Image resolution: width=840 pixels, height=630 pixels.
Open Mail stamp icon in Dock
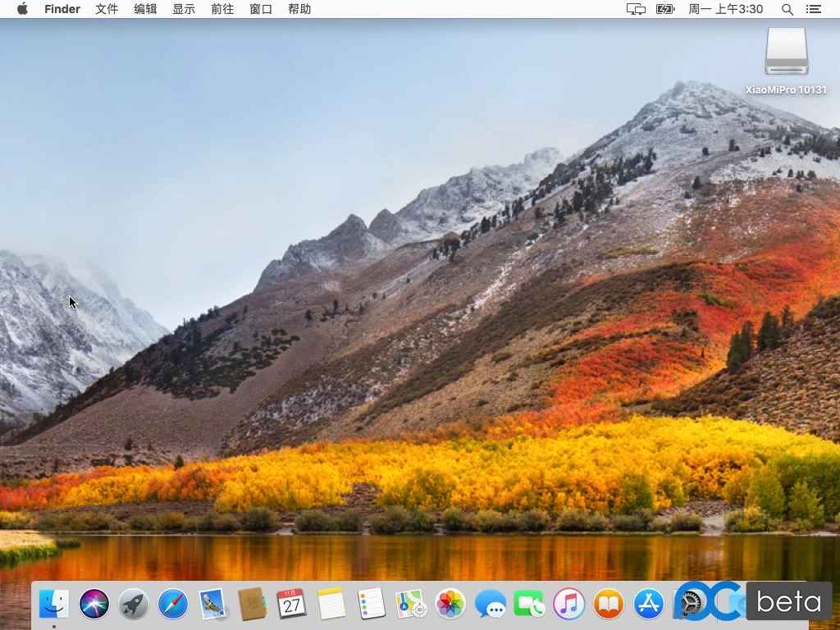click(x=212, y=604)
